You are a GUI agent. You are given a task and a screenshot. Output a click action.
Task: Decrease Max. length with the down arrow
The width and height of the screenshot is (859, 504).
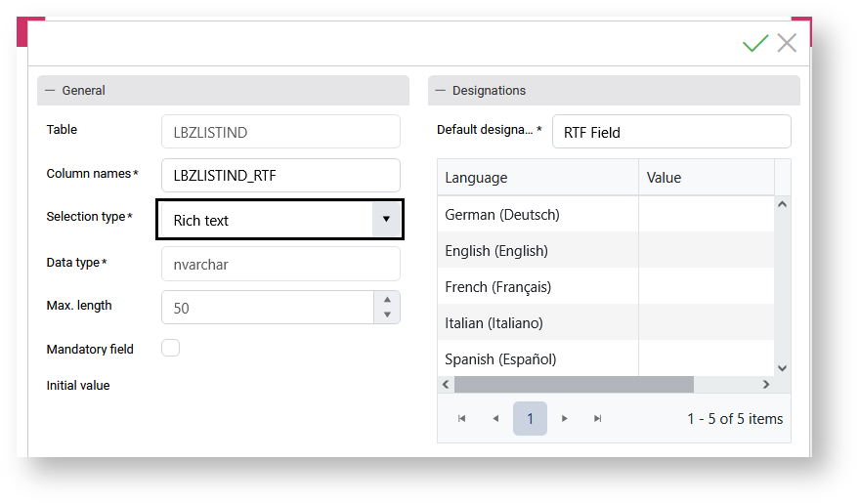(x=387, y=315)
